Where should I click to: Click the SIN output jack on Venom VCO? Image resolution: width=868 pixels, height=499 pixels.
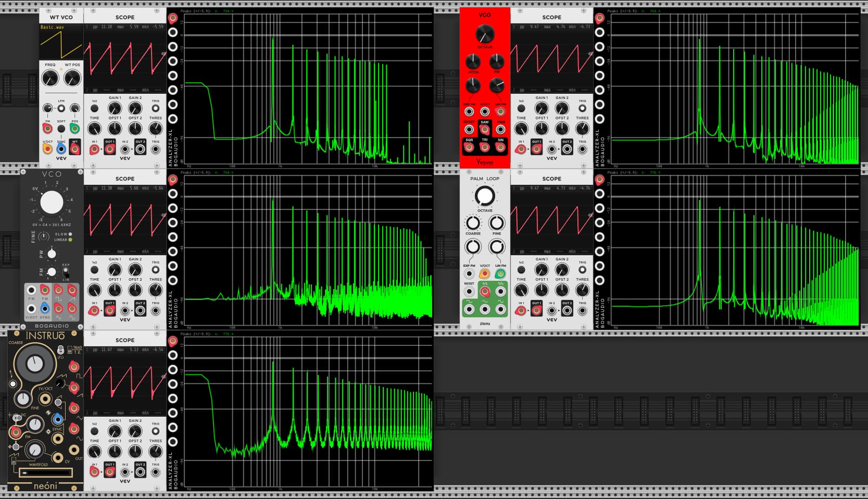pyautogui.click(x=500, y=147)
